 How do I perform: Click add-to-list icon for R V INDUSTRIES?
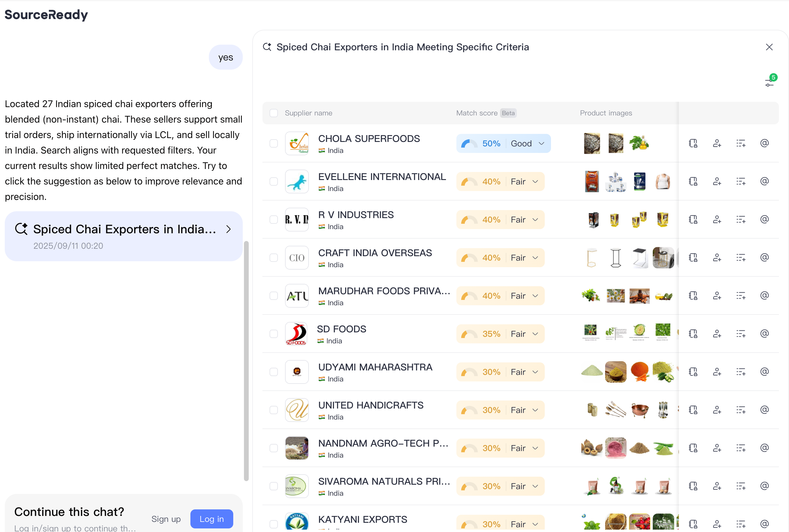(x=741, y=220)
